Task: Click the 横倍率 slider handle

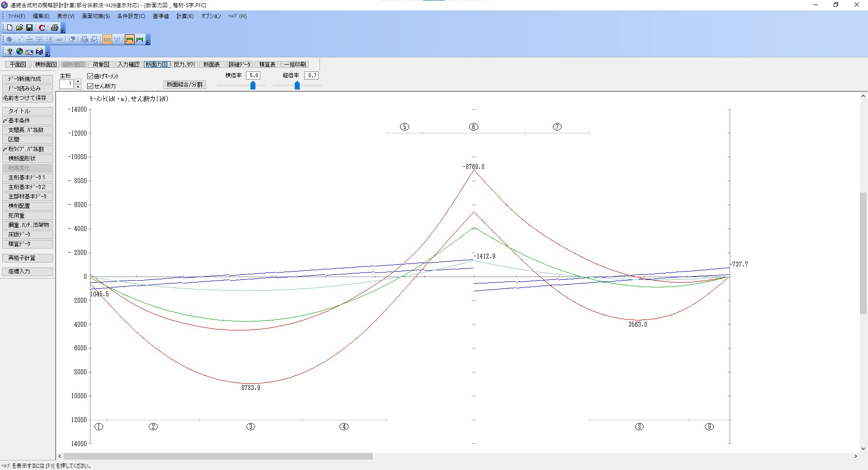Action: point(253,85)
